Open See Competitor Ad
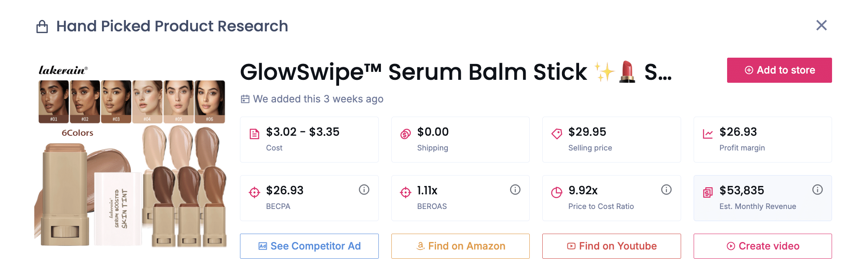Screen dimensions: 868x270 tap(309, 246)
